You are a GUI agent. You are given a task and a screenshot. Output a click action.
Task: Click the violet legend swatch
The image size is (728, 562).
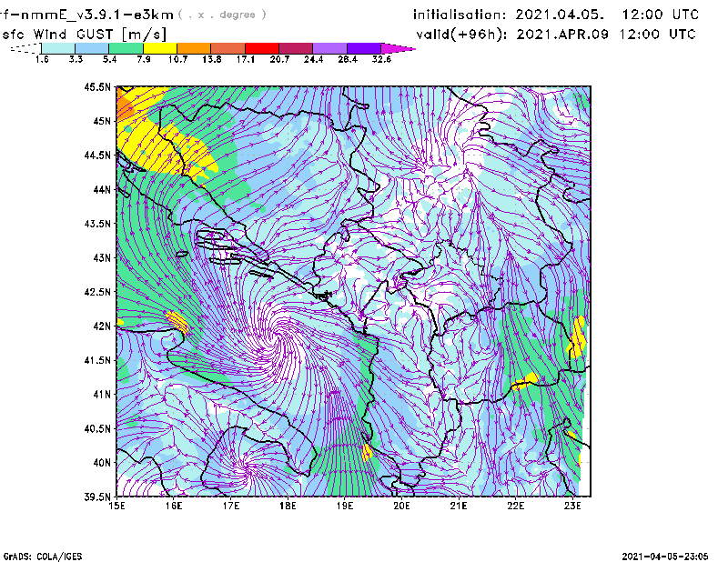click(364, 48)
